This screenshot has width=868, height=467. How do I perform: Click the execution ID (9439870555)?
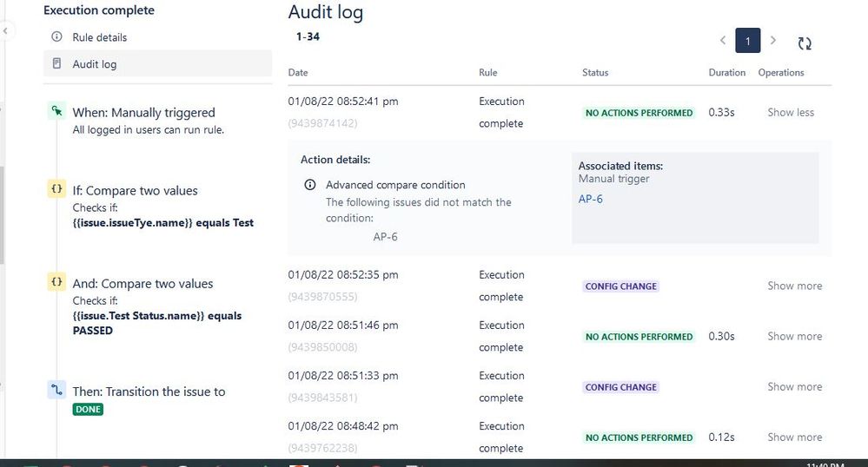pyautogui.click(x=322, y=297)
